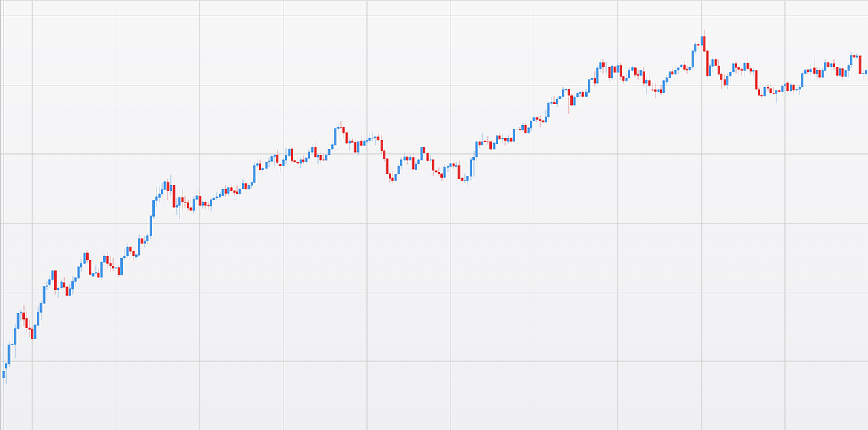Click the tall blue candle rebounding from the first pullback

click(44, 294)
